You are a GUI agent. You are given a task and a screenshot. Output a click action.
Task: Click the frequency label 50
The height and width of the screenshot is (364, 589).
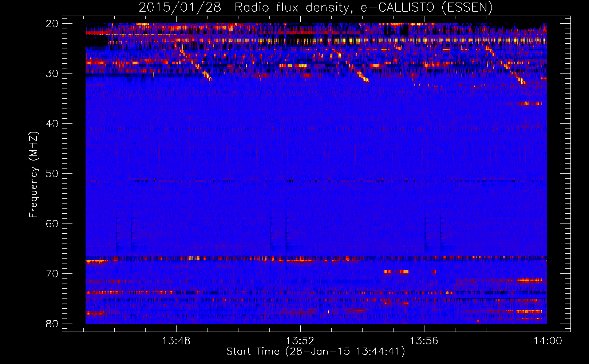coord(52,174)
